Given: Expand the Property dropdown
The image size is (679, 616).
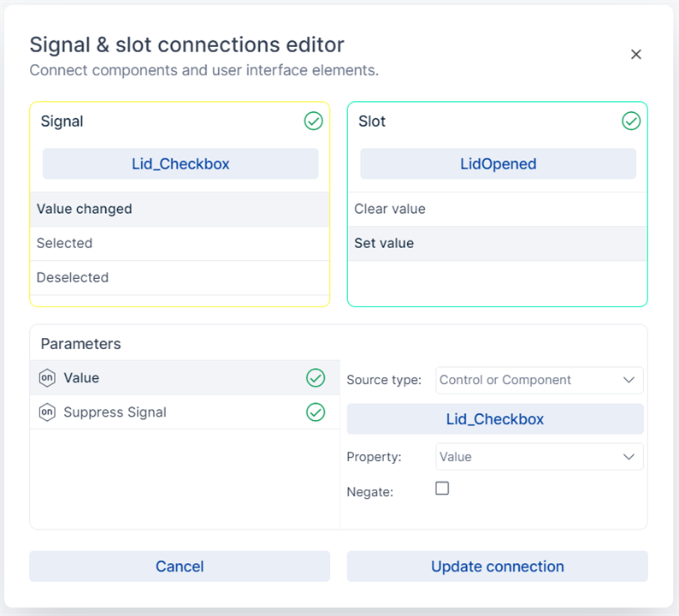Looking at the screenshot, I should (540, 457).
